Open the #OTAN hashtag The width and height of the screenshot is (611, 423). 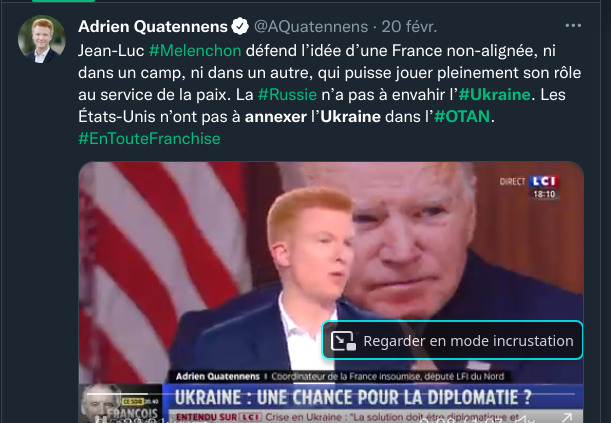[x=462, y=116]
